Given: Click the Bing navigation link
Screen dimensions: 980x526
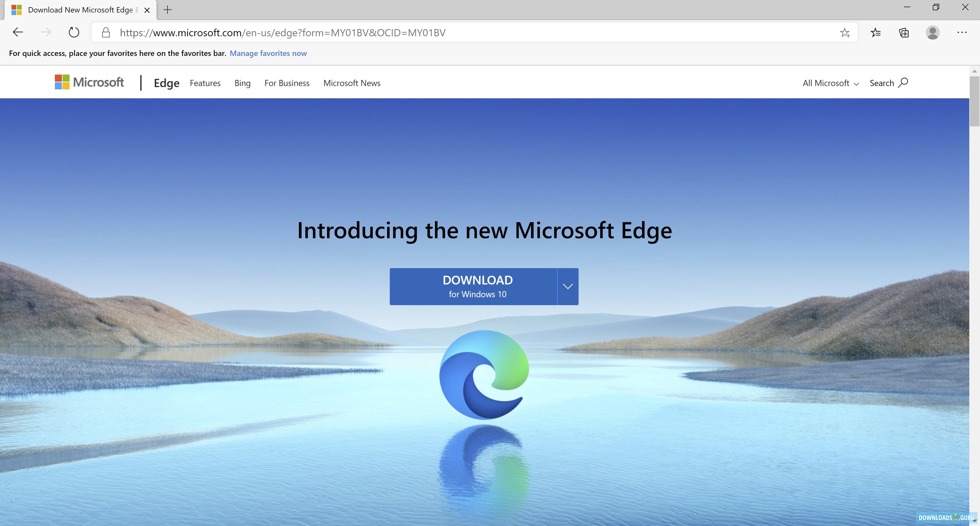Looking at the screenshot, I should (242, 83).
